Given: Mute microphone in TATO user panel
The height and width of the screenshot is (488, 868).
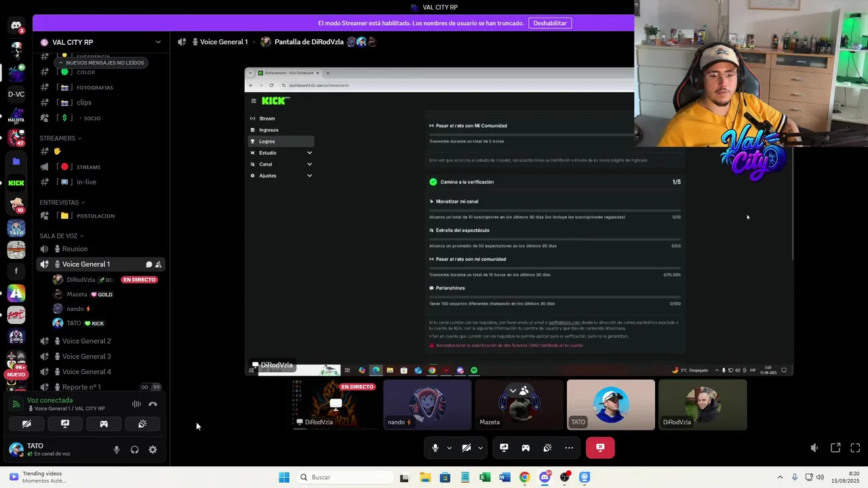Looking at the screenshot, I should (x=117, y=449).
